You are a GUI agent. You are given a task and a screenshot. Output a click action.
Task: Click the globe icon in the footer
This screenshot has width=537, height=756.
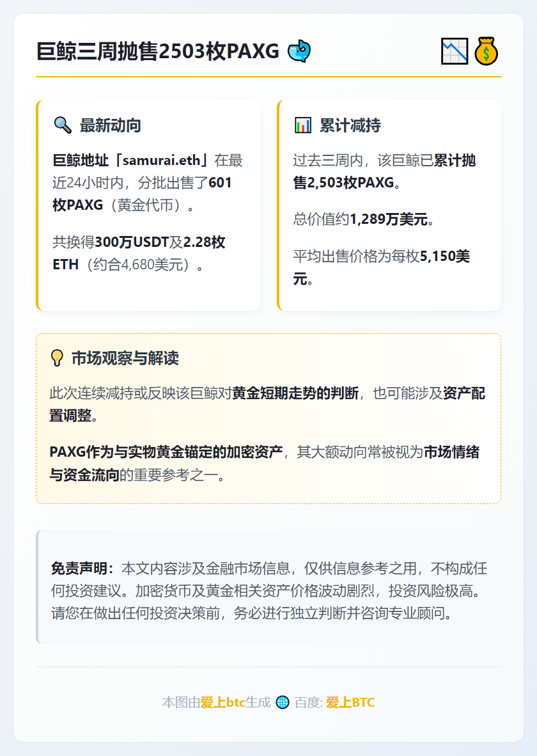[283, 702]
